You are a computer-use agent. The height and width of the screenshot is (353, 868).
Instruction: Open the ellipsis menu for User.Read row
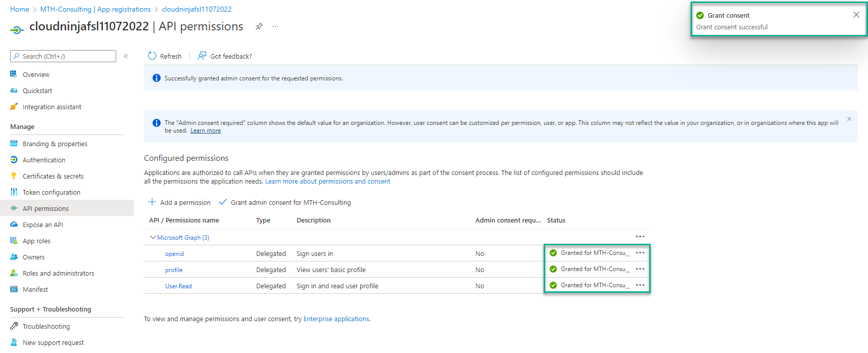pos(640,285)
